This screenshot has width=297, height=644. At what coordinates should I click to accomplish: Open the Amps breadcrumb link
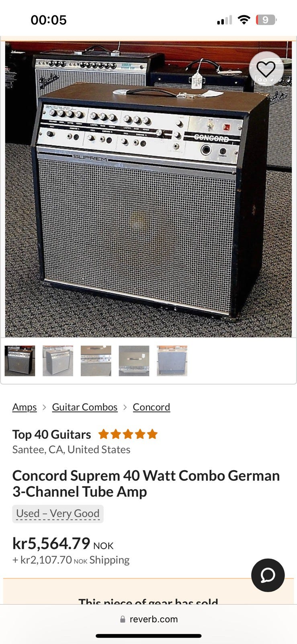click(x=25, y=407)
